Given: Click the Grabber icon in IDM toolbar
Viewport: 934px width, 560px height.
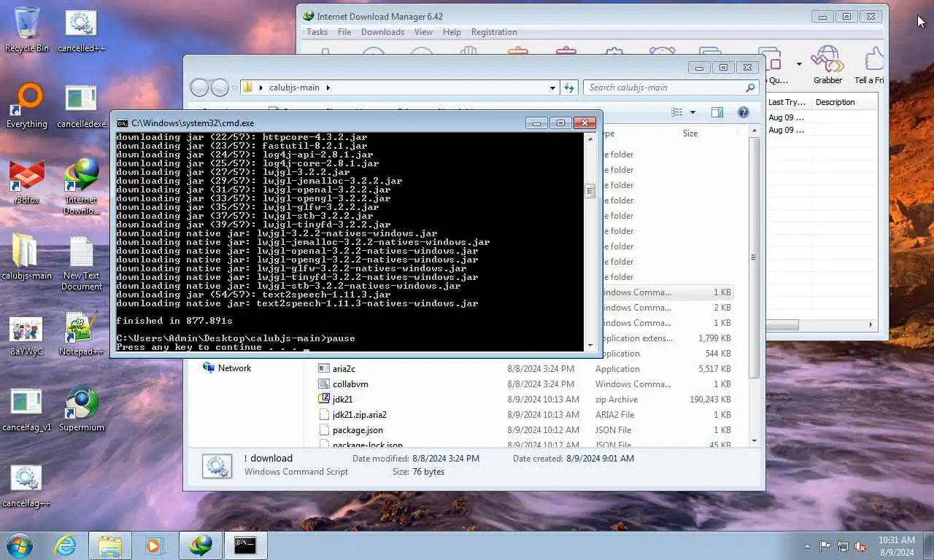Looking at the screenshot, I should point(827,66).
